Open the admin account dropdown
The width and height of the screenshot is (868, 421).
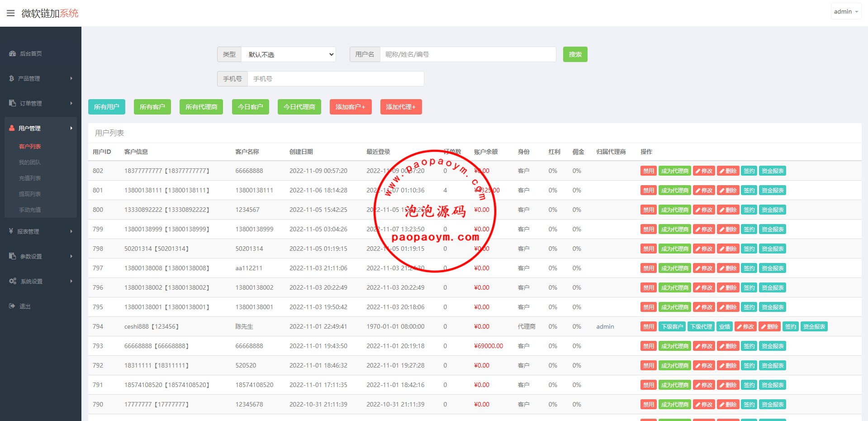[x=846, y=11]
